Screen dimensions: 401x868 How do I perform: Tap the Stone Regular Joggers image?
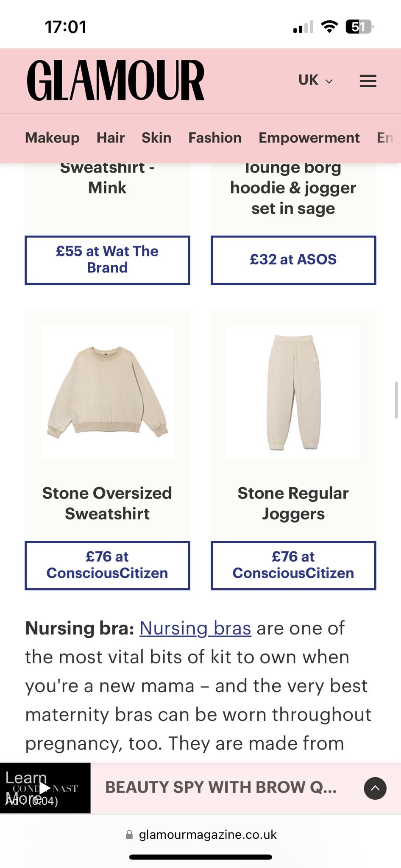tap(293, 392)
